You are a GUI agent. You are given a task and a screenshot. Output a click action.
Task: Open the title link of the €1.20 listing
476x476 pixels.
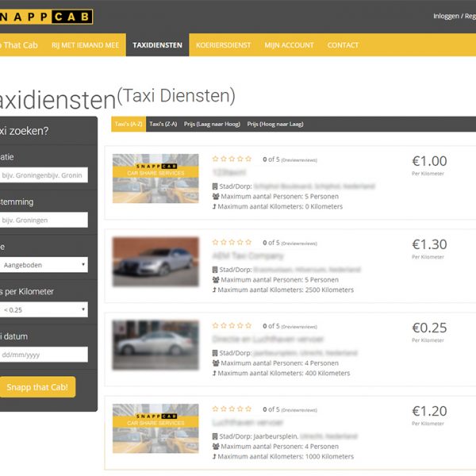[x=248, y=422]
